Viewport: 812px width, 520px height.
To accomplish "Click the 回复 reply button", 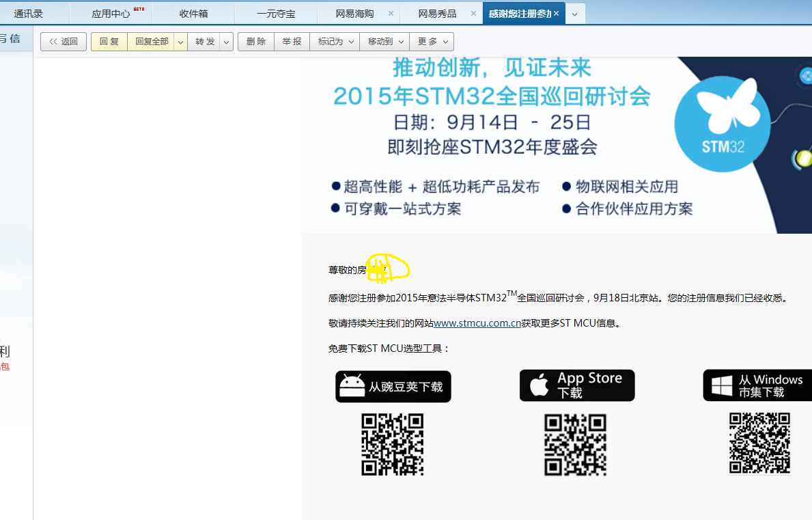I will 109,42.
